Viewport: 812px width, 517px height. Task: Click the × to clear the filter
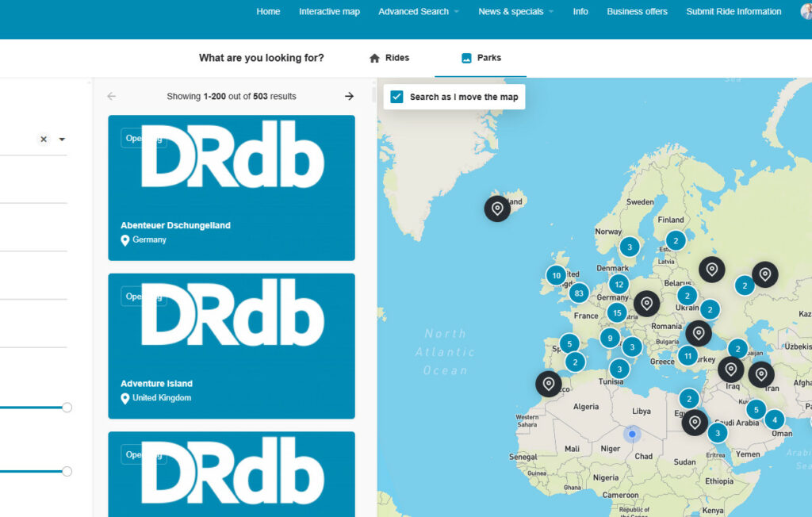[x=44, y=139]
